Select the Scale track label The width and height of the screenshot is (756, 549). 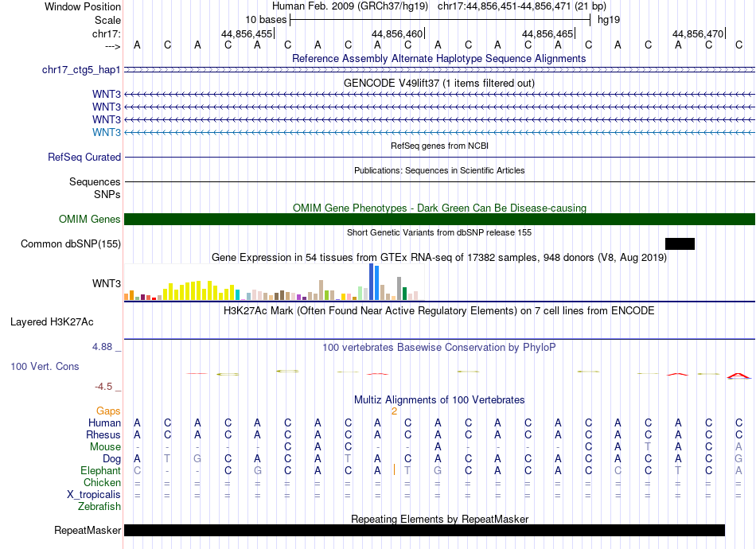(107, 20)
